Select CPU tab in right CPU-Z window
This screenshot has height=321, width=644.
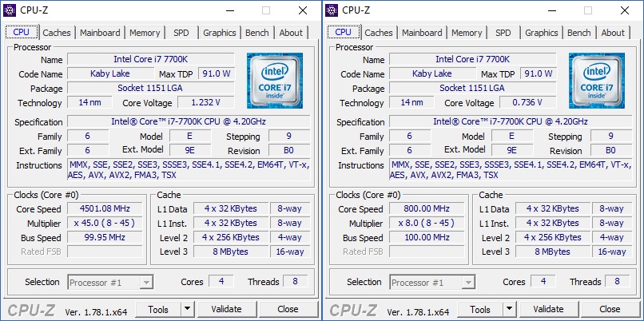pyautogui.click(x=344, y=32)
